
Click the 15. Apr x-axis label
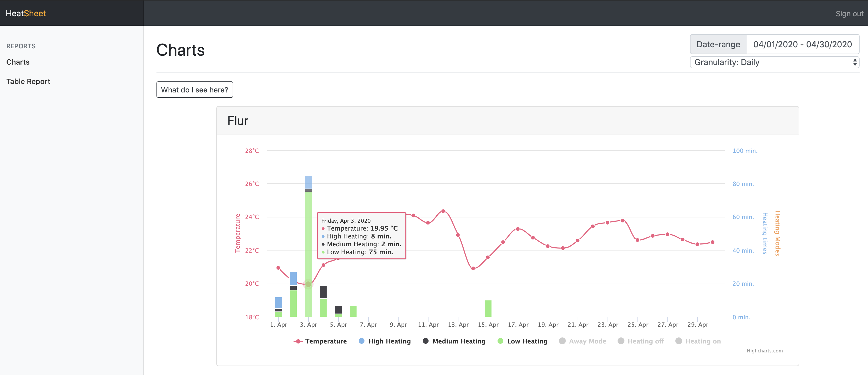pos(488,325)
